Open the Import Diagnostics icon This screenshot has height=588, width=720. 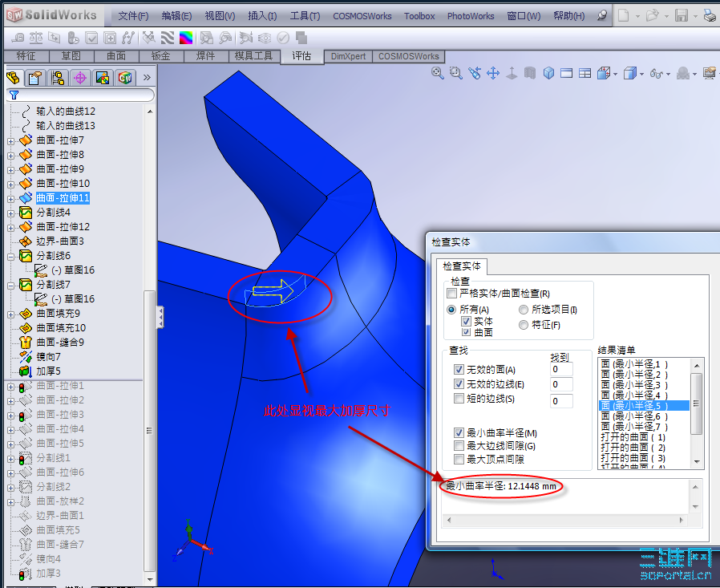click(x=110, y=39)
